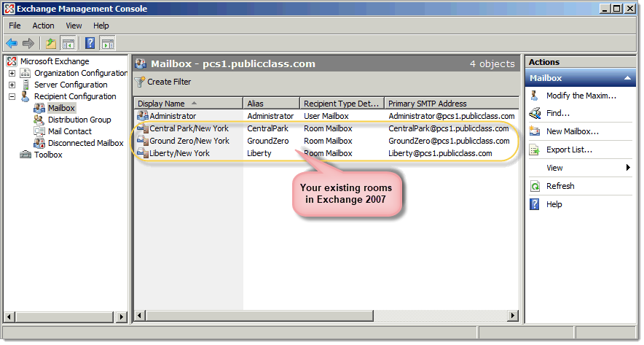644x345 pixels.
Task: Click the Recipient Configuration icon
Action: (25, 96)
